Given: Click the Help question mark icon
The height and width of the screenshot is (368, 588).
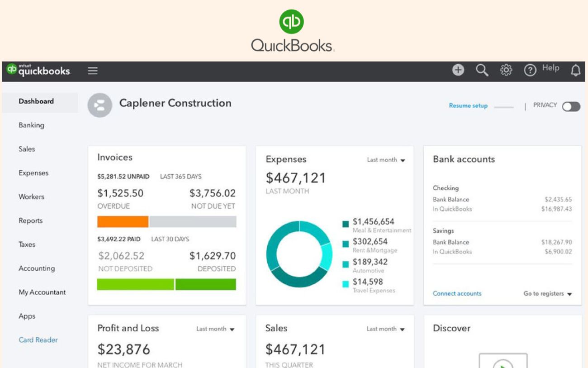Looking at the screenshot, I should pyautogui.click(x=530, y=70).
